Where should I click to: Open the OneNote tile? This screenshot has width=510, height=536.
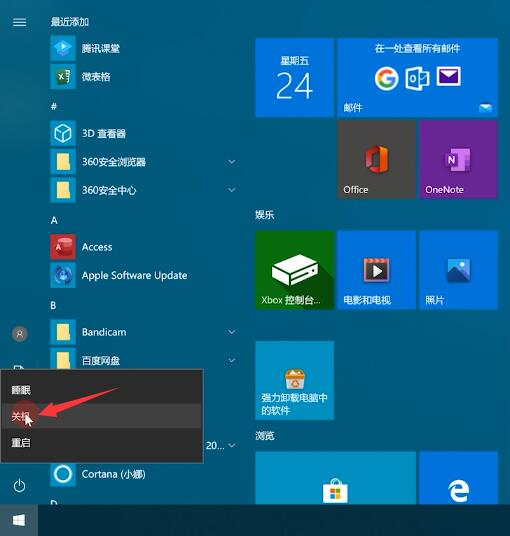(x=458, y=159)
